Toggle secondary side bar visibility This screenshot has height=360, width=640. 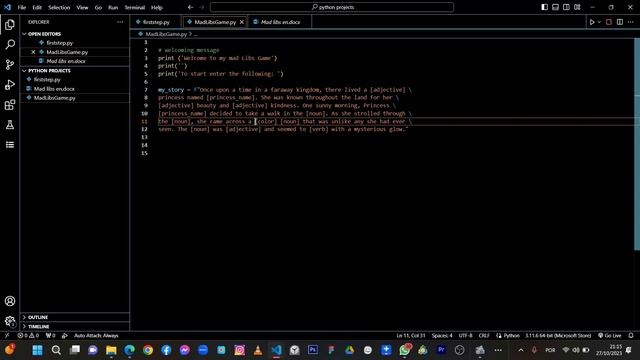(x=567, y=7)
